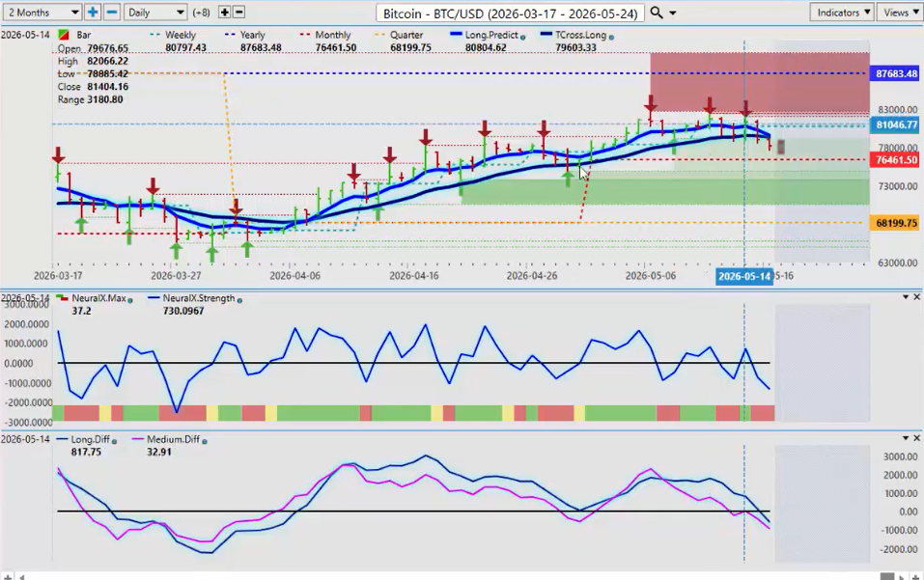Screen dimensions: 924x580
Task: Open the 2 Months time span dropdown
Action: coord(42,13)
